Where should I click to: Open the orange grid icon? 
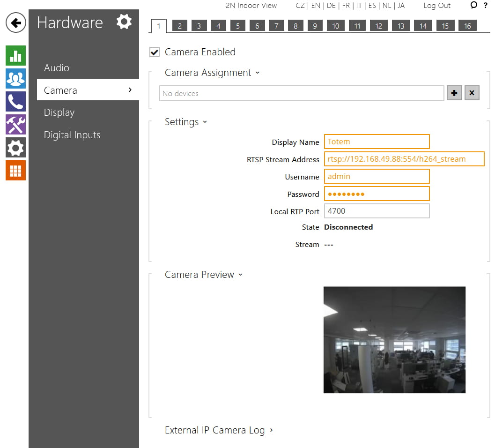point(15,171)
